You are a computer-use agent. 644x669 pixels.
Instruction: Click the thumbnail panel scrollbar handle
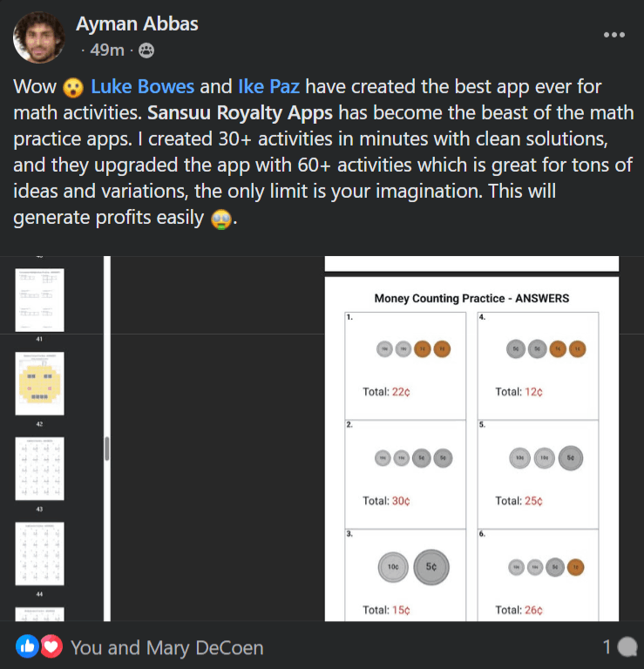107,449
